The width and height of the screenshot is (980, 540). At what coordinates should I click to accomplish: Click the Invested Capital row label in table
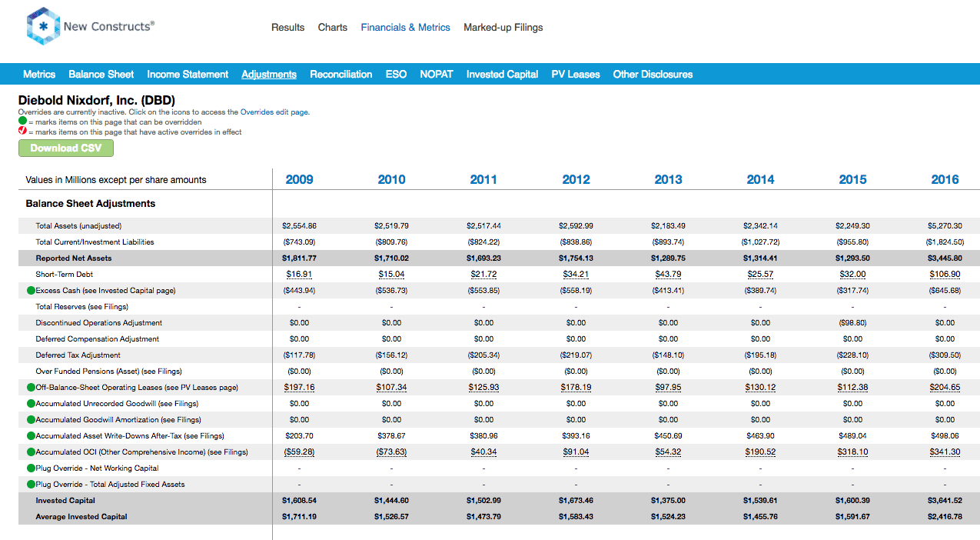[x=67, y=501]
